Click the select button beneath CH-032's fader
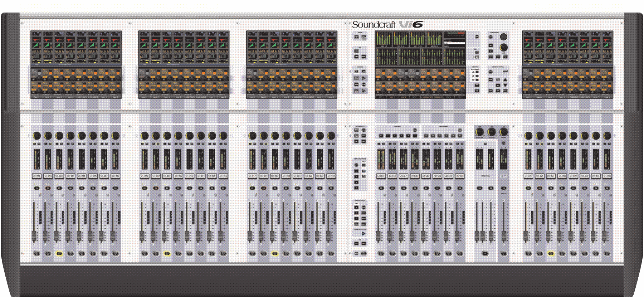Image resolution: width=644 pixels, height=297 pixels. (607, 253)
